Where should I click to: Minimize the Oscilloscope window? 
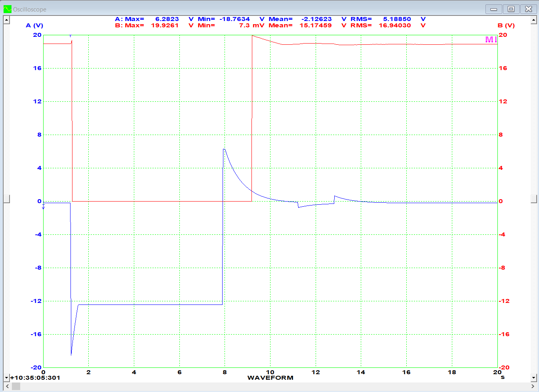coord(494,9)
